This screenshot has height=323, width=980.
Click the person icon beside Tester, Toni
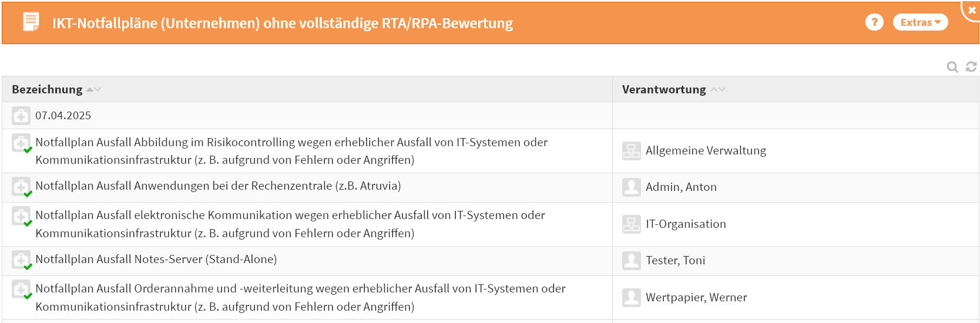click(x=632, y=261)
